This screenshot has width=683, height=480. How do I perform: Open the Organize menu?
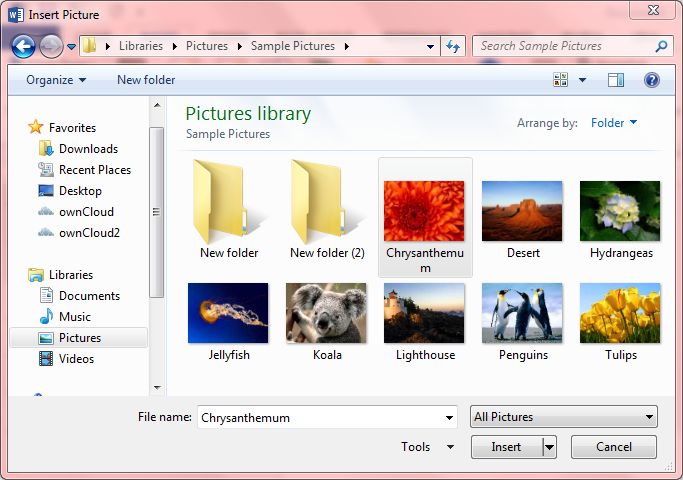point(56,80)
